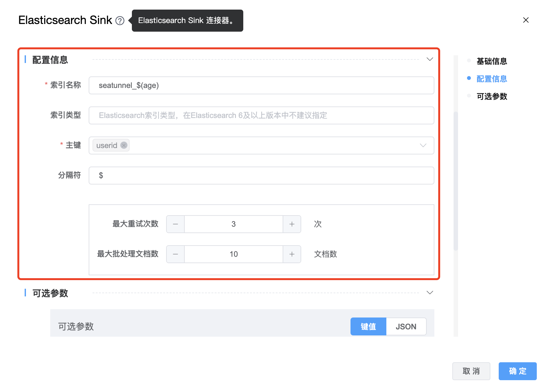Click the 索引名称 input field
This screenshot has height=392, width=548.
coord(261,85)
